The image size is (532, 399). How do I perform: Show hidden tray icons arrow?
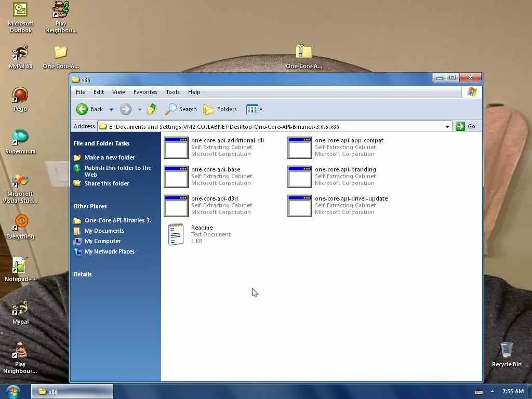coord(493,392)
